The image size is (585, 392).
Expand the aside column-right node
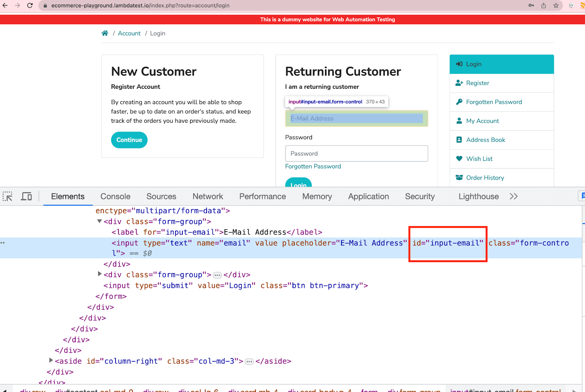pyautogui.click(x=51, y=360)
